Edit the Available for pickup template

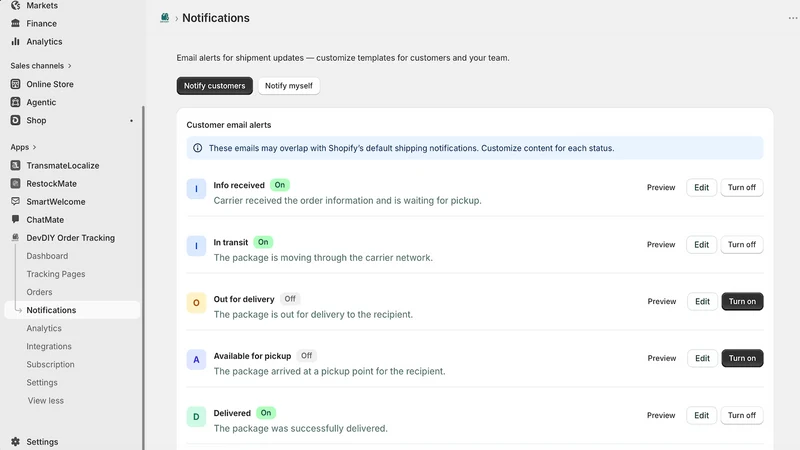click(x=702, y=358)
